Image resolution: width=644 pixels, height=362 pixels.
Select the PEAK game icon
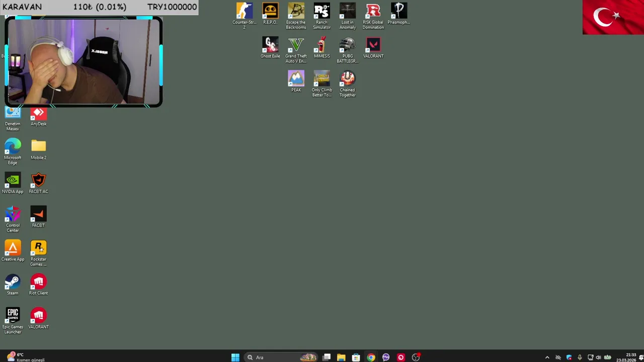(x=296, y=81)
